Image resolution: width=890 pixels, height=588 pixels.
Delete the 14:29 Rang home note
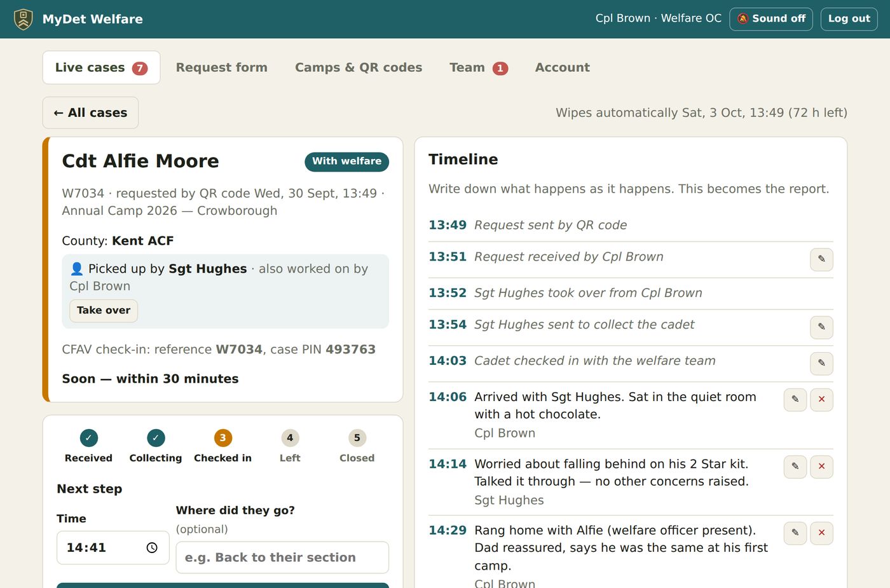(x=821, y=533)
